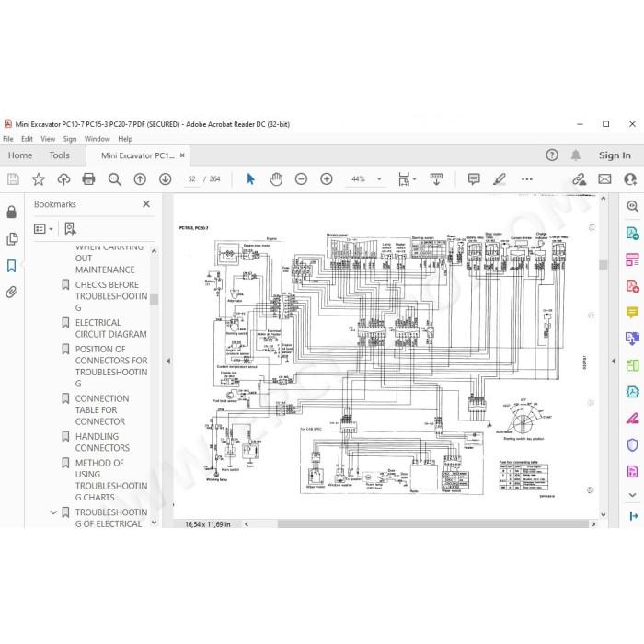Open ELECTRICAL CIRCUIT DIAGRAM bookmark
Screen dimensions: 644x644
(110, 328)
